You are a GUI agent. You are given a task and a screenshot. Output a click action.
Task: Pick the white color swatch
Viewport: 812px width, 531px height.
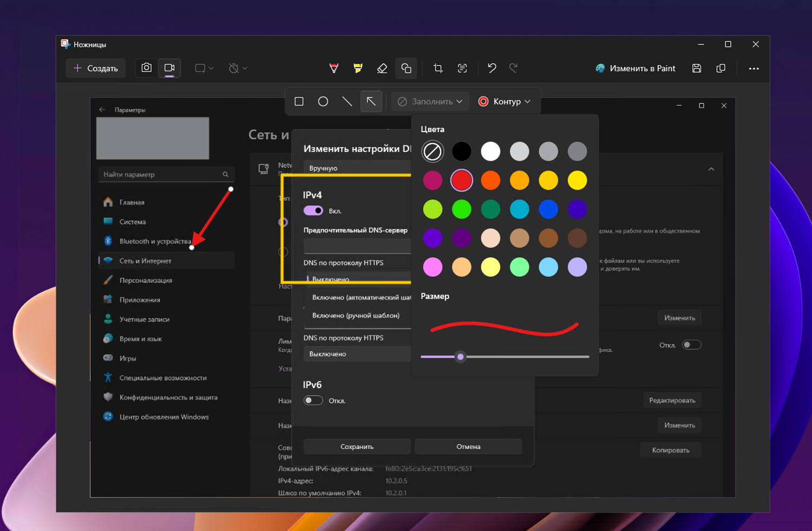(490, 152)
